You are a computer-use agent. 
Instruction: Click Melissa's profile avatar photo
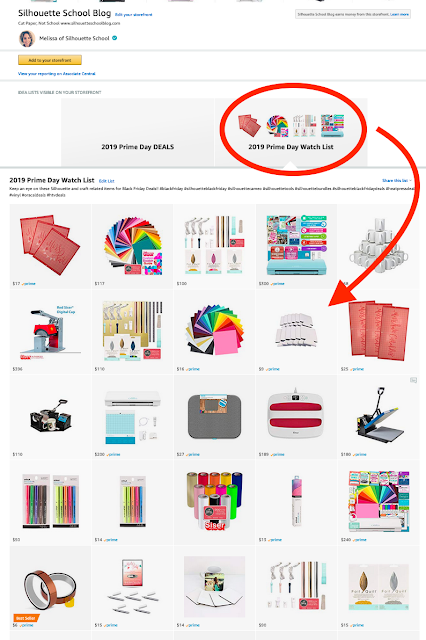pyautogui.click(x=27, y=39)
